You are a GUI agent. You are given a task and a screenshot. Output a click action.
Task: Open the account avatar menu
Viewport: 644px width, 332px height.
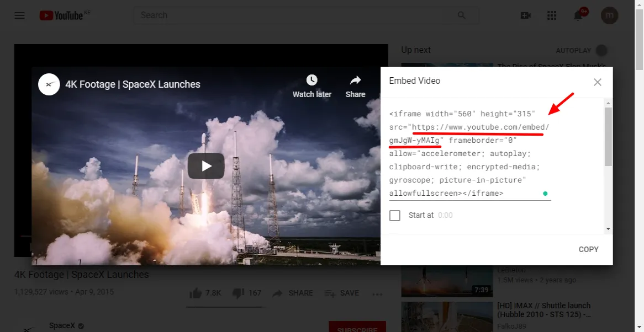coord(609,15)
